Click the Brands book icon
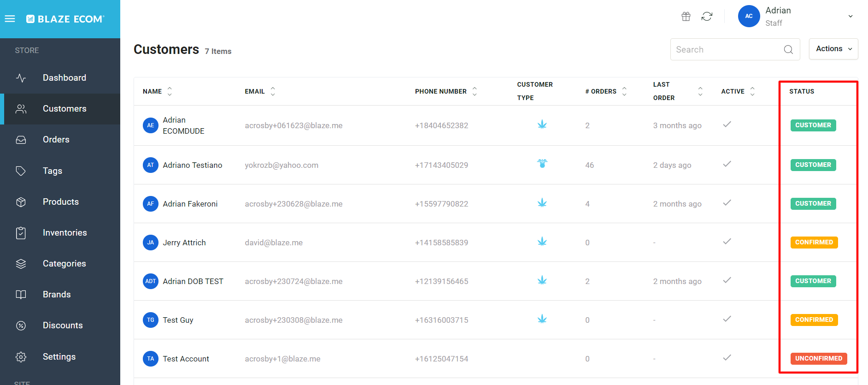 pyautogui.click(x=21, y=295)
